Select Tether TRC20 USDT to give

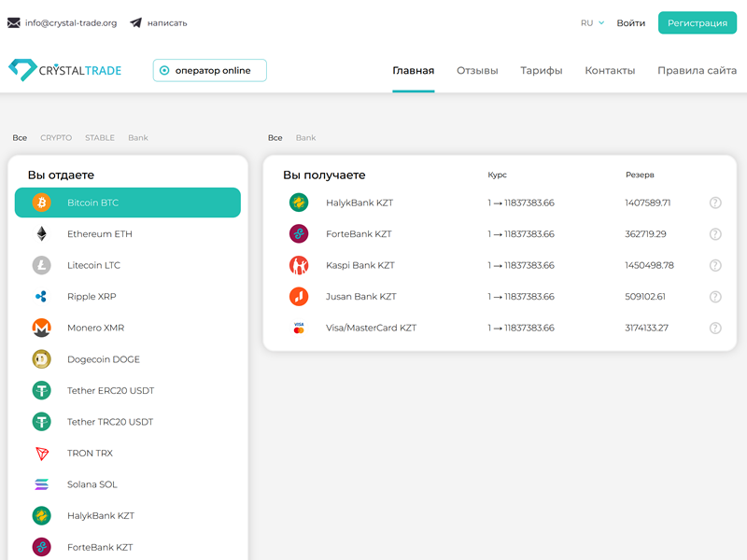128,422
